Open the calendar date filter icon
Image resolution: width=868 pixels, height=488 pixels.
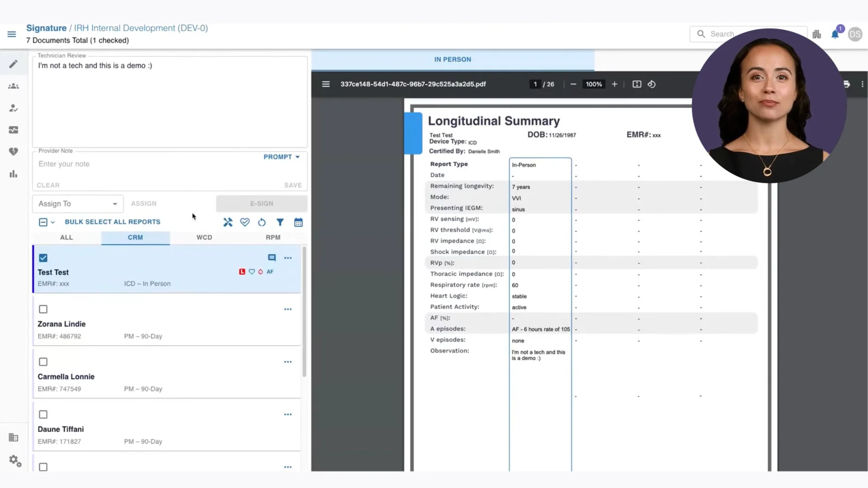[298, 222]
